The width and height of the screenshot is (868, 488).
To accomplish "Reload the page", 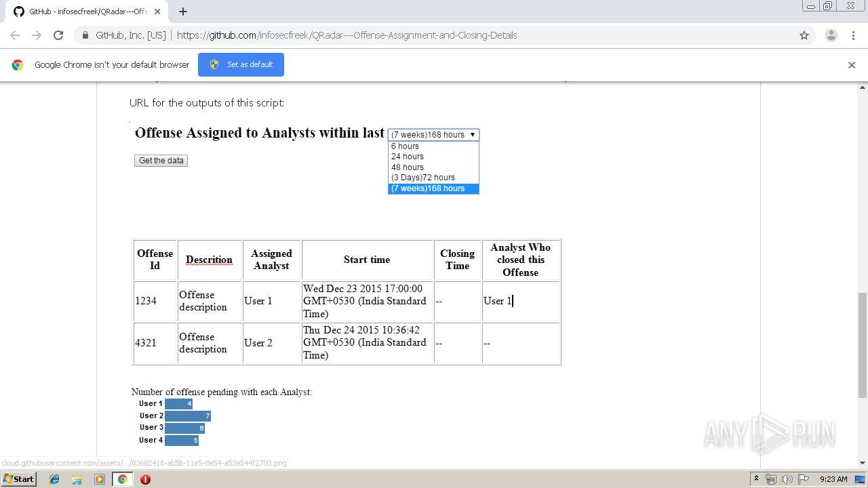I will tap(58, 35).
